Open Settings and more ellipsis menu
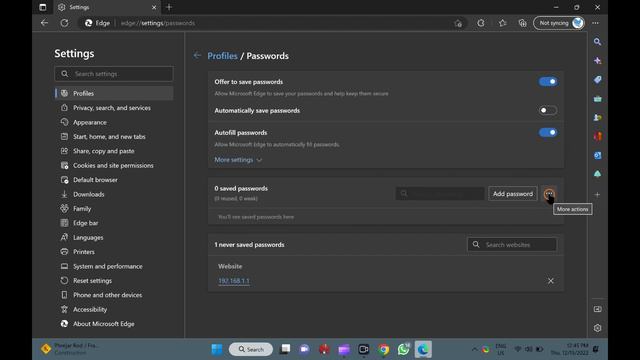Screen dimensions: 640x360 tap(596, 23)
